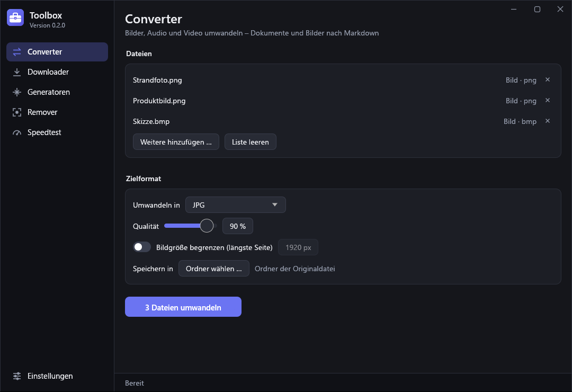
Task: Click the Ordner der Originaldatei text
Action: (295, 269)
